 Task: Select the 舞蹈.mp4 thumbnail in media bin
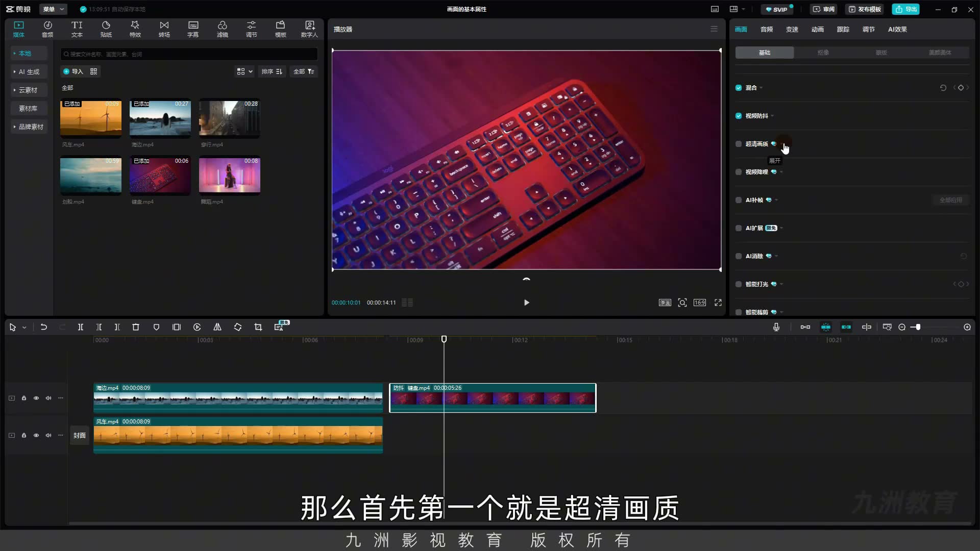click(x=230, y=175)
